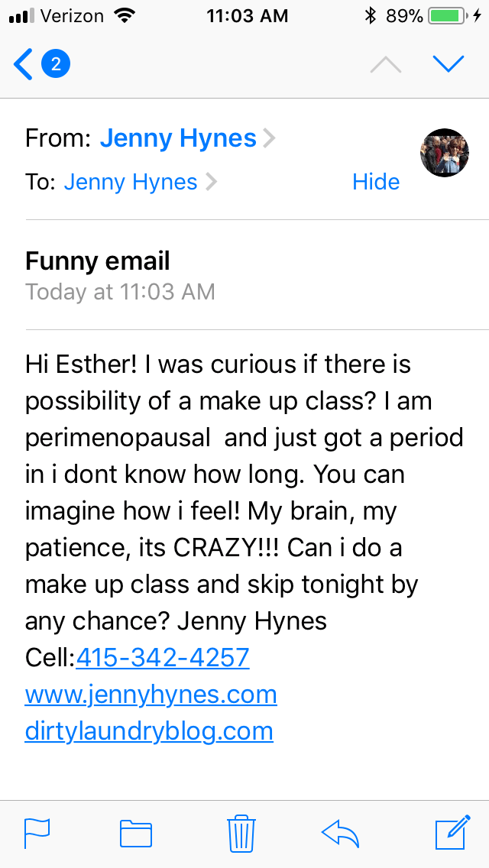Go to the previous message with up arrow
The width and height of the screenshot is (489, 868).
click(385, 64)
